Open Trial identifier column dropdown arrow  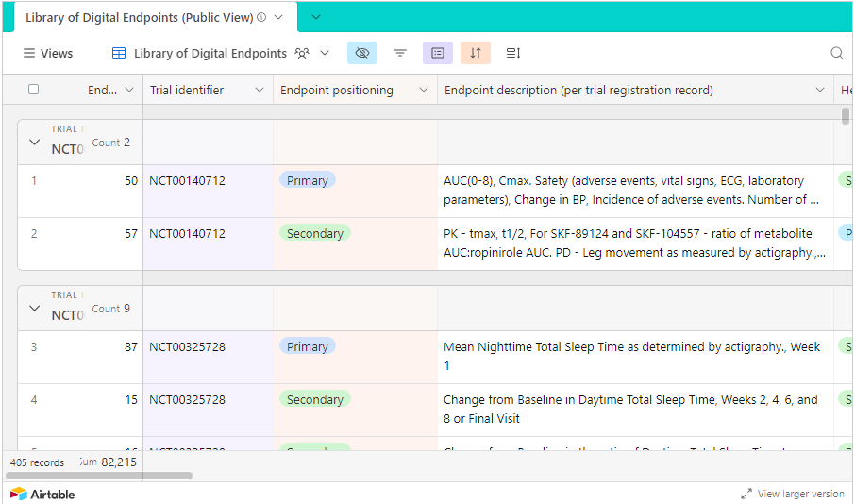[x=260, y=90]
